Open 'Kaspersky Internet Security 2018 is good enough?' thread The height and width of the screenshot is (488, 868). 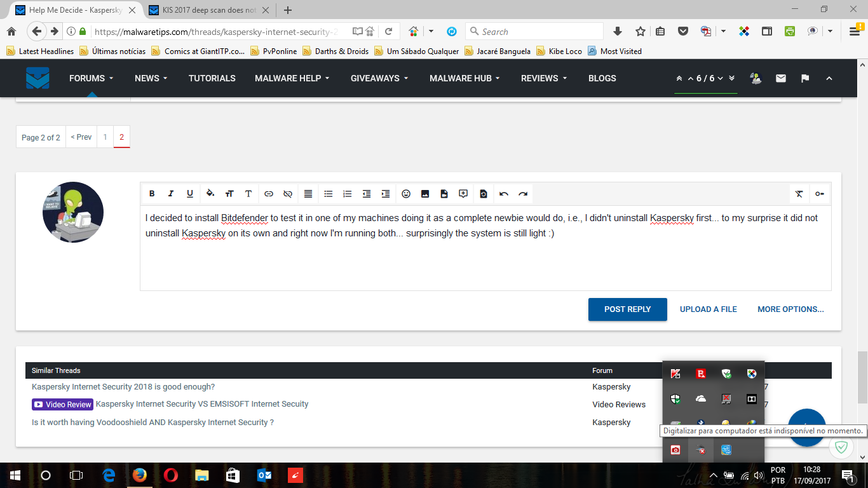[123, 387]
